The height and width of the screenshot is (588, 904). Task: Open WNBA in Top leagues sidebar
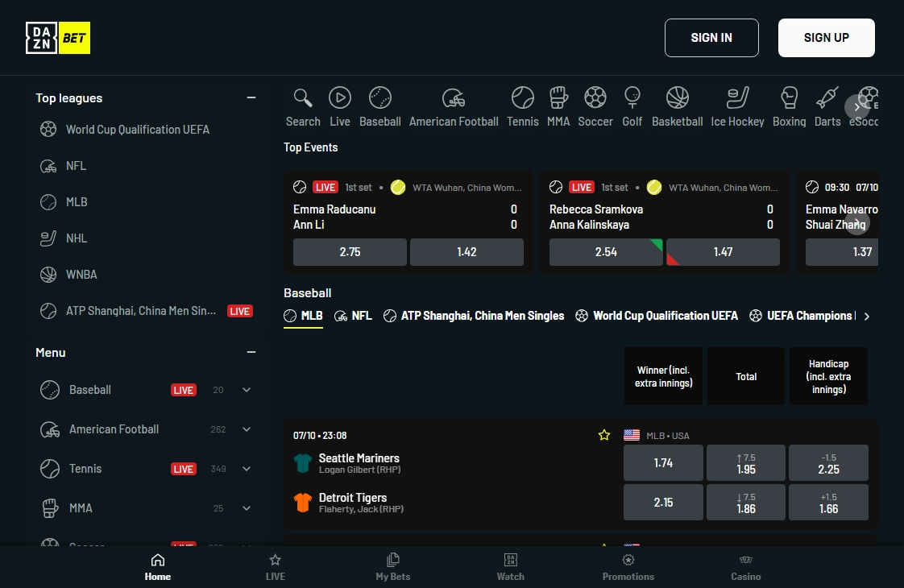click(81, 275)
